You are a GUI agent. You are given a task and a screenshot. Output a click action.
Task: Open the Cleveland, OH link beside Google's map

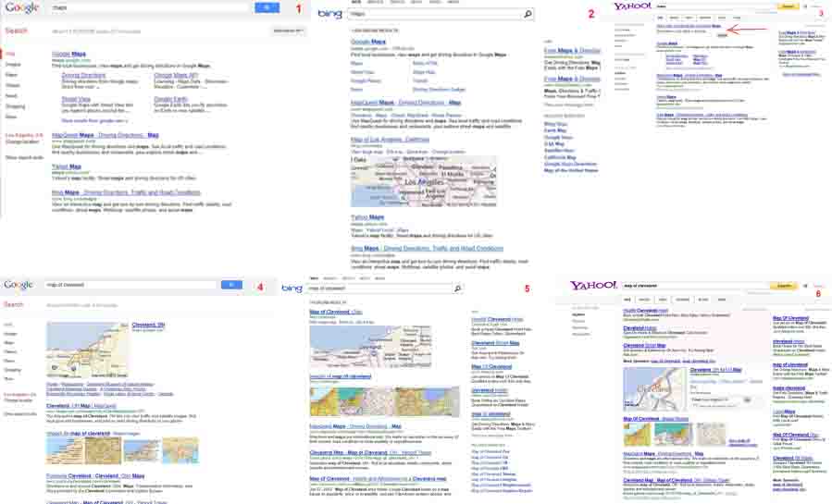pos(148,325)
